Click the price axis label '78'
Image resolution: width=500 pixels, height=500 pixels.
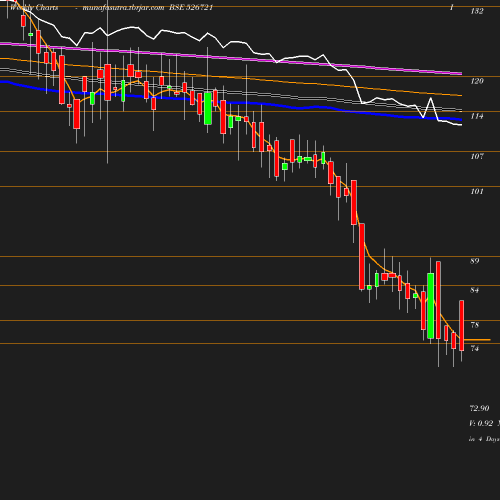click(475, 325)
